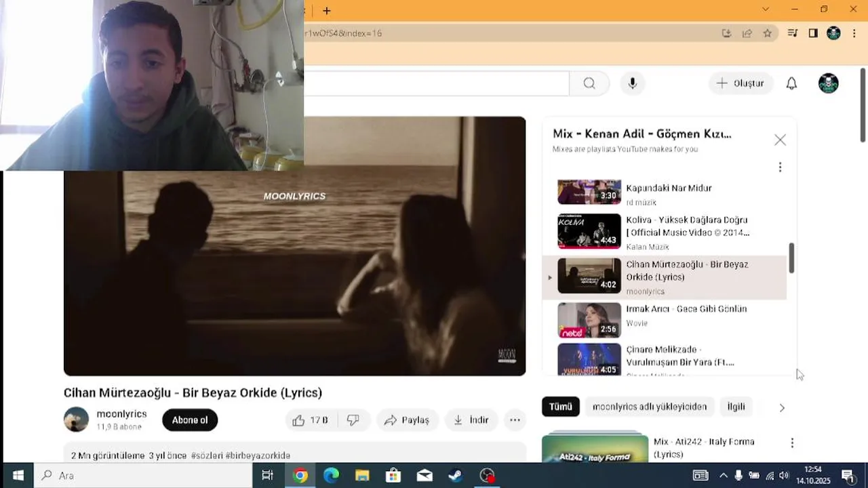Subscribe with the Abone ol button

[x=190, y=420]
